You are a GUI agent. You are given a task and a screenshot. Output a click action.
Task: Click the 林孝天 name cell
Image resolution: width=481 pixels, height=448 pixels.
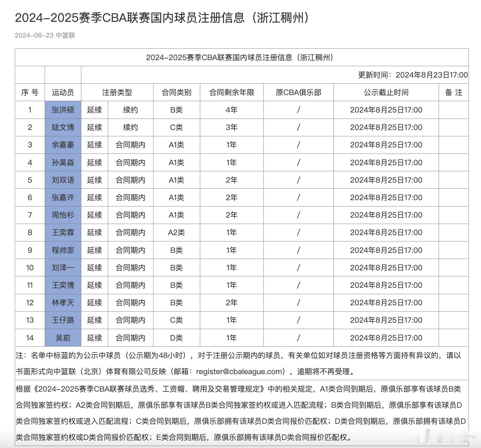coord(63,303)
